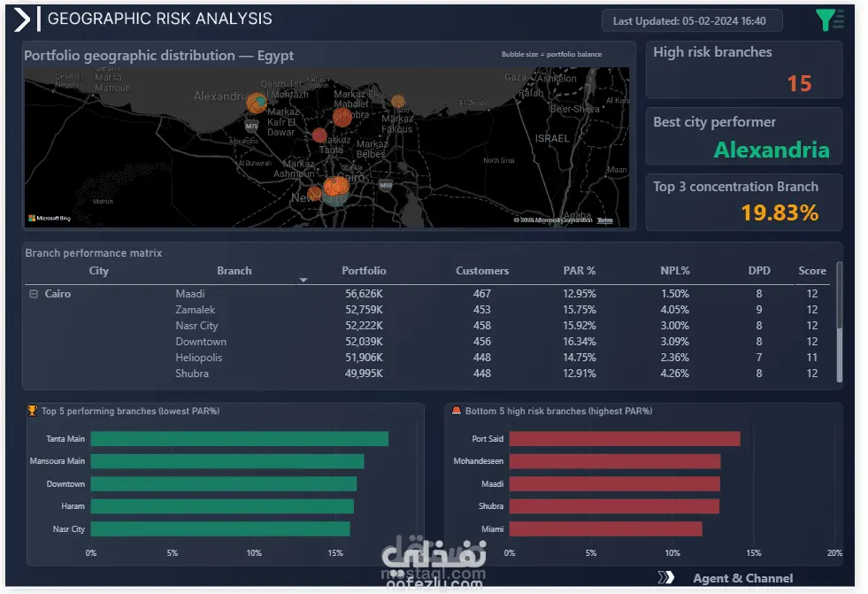Navigate to Agent & Channel page
The height and width of the screenshot is (594, 868).
742,578
